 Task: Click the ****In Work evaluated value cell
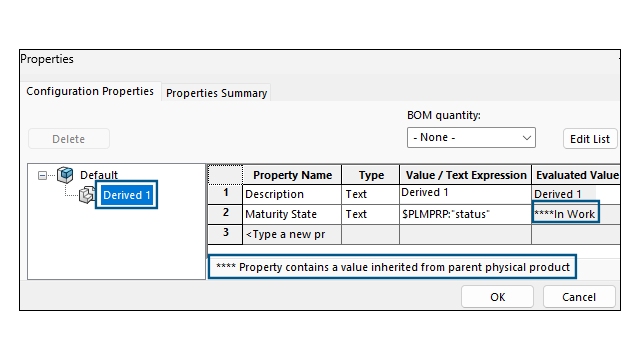pyautogui.click(x=565, y=212)
